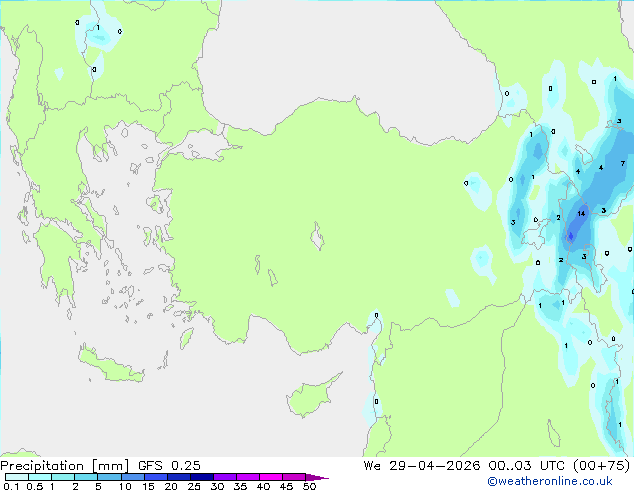Click the '35' legend scale label
This screenshot has height=490, width=634.
point(240,486)
